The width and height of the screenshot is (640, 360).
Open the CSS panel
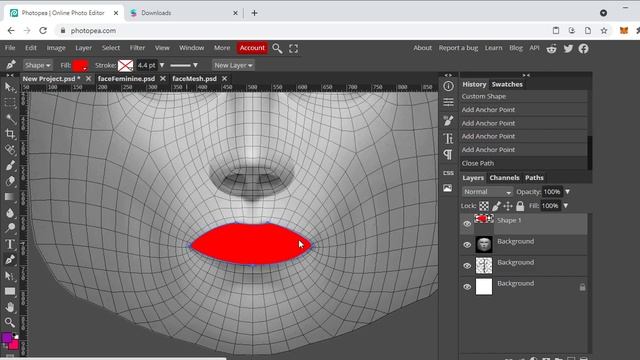[448, 173]
